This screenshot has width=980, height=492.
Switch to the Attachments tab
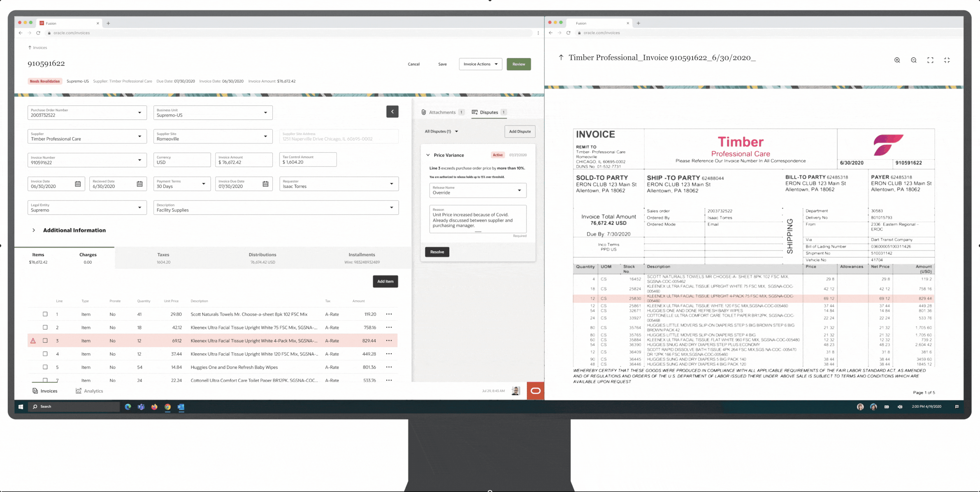[442, 112]
